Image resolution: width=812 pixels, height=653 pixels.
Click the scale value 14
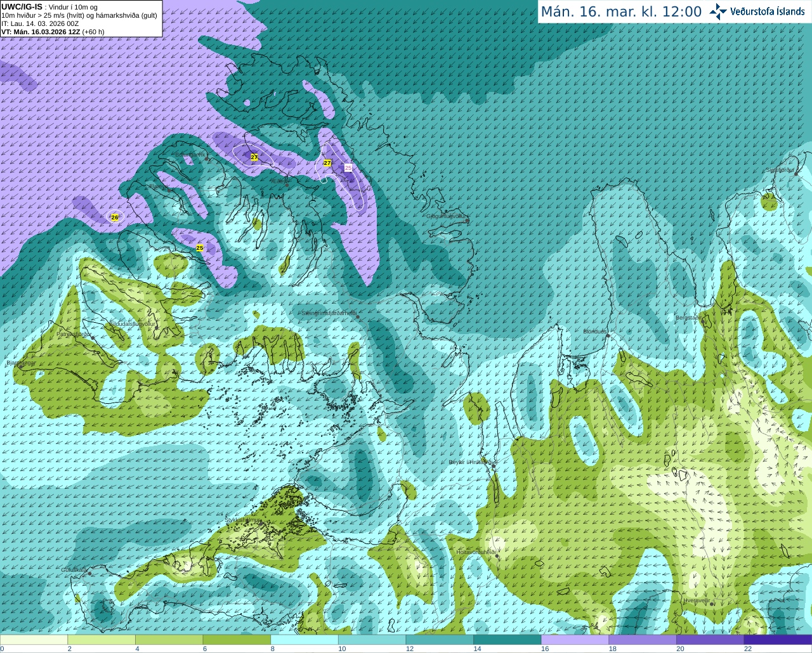coord(477,649)
